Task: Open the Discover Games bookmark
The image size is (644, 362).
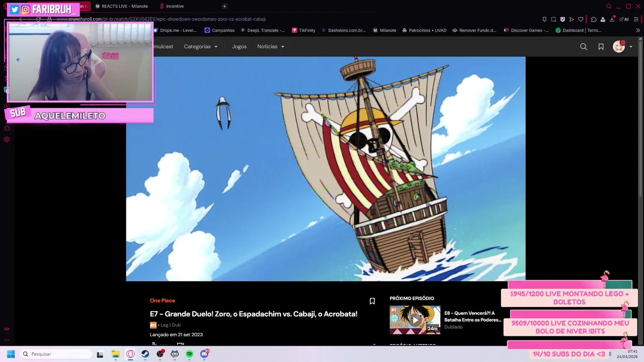Action: coord(526,30)
